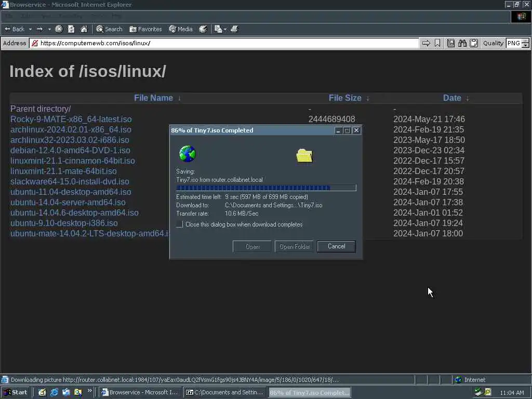Viewport: 532px width, 399px height.
Task: Click the yellow folder icon in download dialog
Action: pos(304,156)
